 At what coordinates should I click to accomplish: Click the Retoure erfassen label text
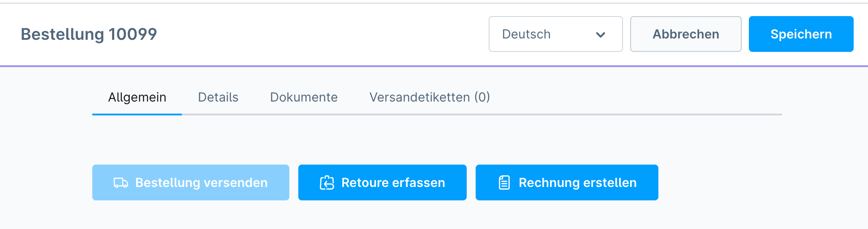click(393, 182)
